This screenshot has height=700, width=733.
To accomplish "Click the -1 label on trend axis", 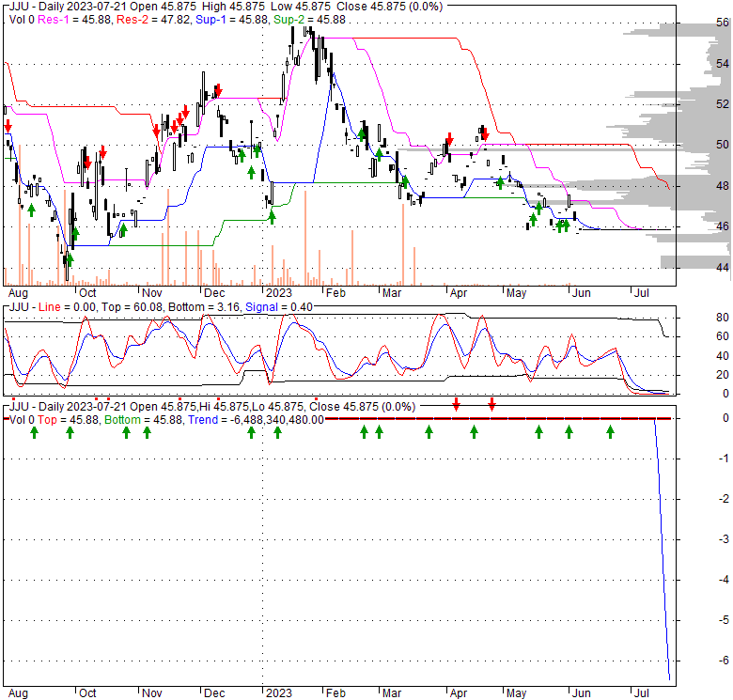I will click(x=724, y=458).
